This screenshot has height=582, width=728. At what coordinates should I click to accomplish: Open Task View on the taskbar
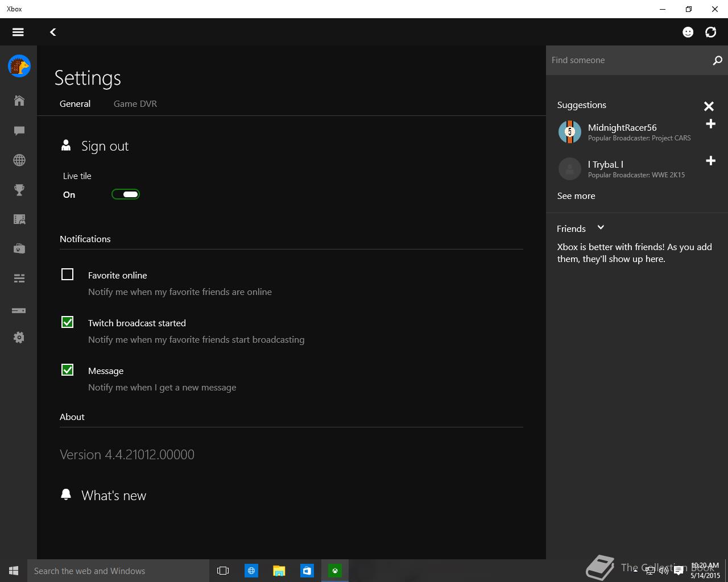click(x=223, y=571)
